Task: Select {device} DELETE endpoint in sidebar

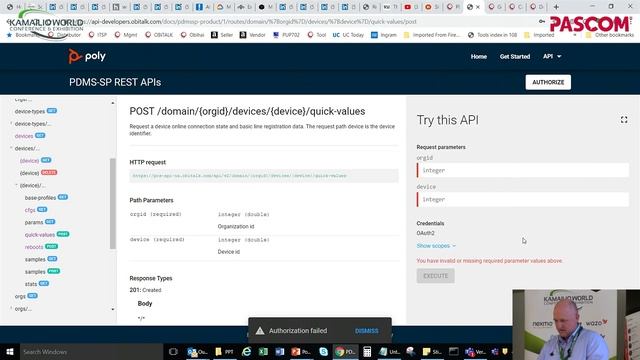Action: (x=38, y=173)
